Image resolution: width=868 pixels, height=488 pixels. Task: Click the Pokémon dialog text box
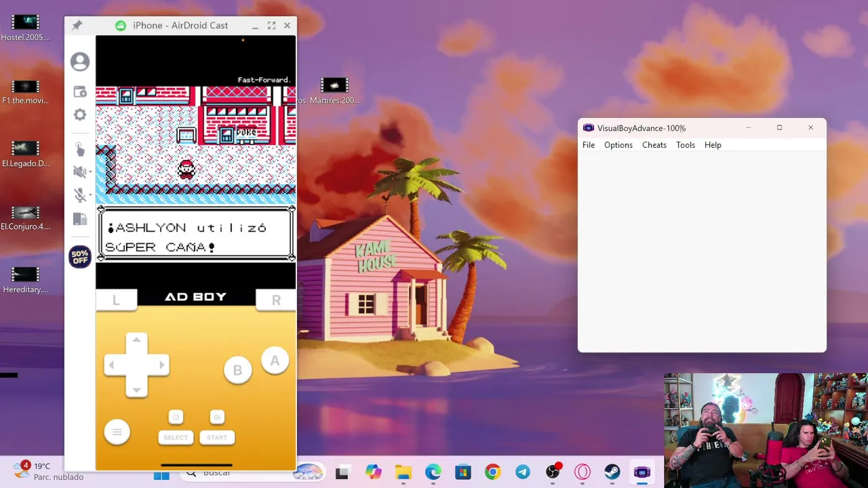(x=196, y=235)
